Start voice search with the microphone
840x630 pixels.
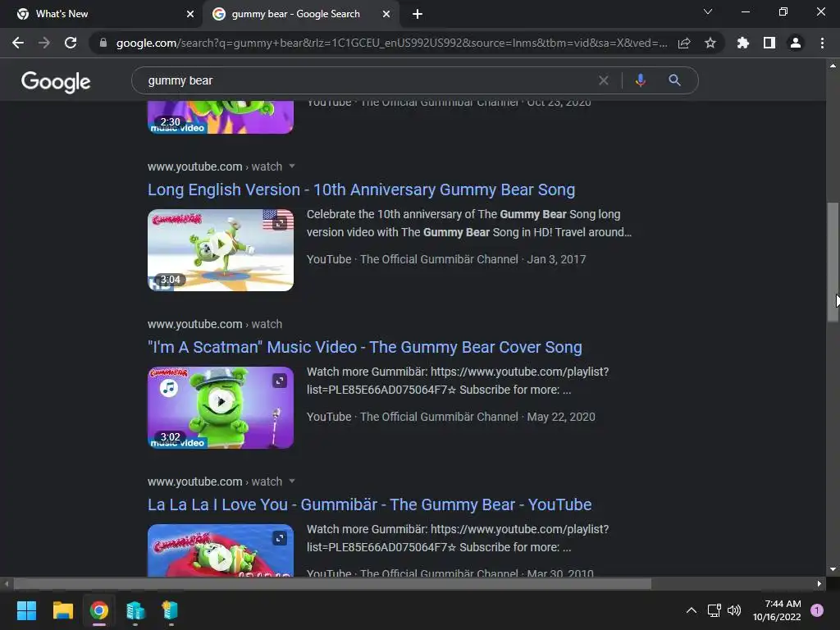(640, 80)
